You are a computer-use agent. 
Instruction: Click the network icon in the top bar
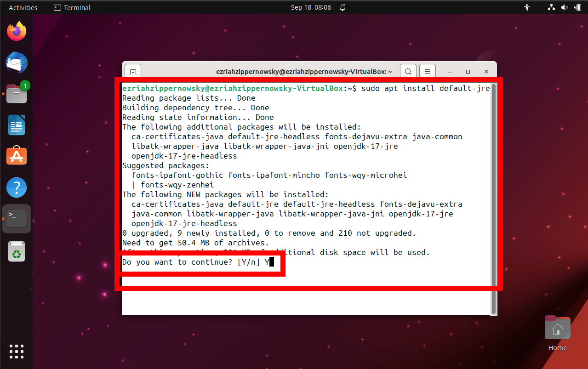551,7
